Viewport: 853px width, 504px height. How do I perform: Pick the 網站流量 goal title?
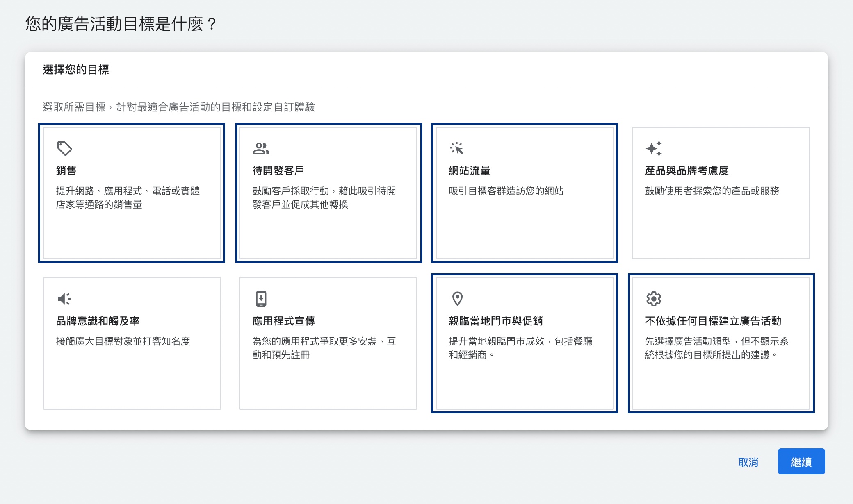point(470,170)
